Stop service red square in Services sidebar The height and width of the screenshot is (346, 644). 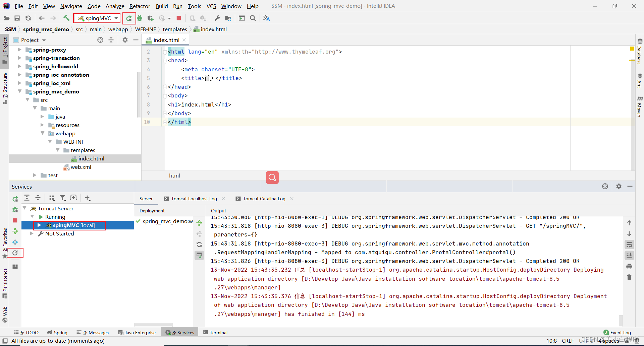[x=15, y=220]
